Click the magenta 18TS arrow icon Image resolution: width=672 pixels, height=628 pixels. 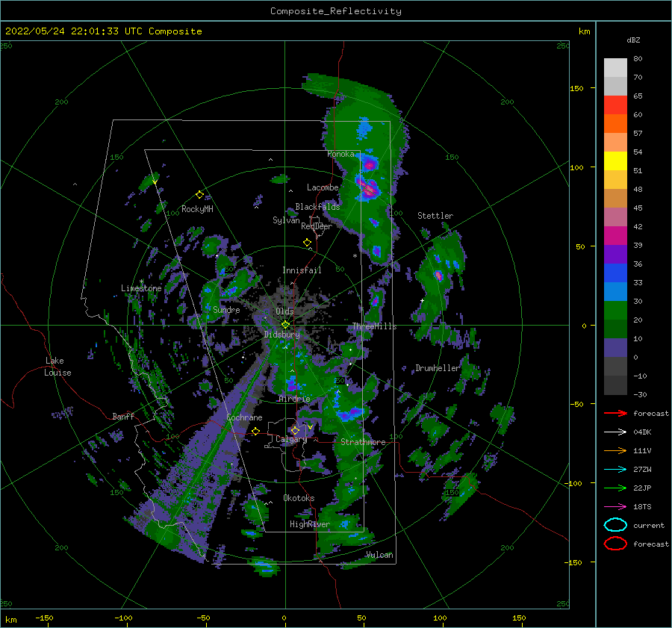click(615, 507)
